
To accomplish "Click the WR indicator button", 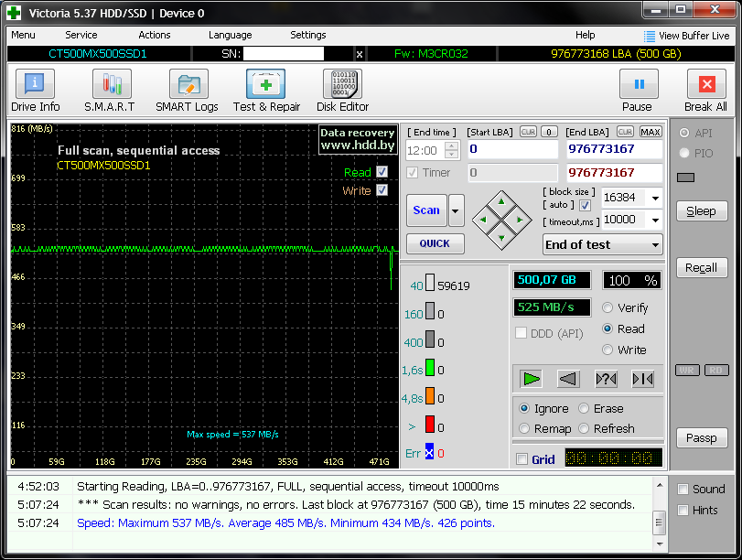I will coord(687,370).
